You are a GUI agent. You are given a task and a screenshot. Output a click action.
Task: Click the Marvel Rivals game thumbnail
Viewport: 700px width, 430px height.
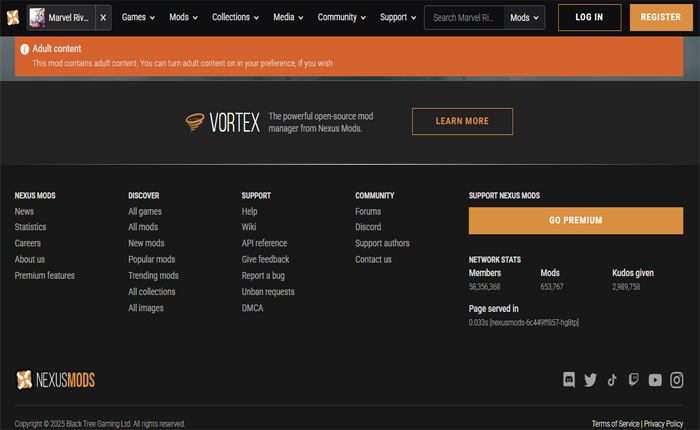point(37,17)
